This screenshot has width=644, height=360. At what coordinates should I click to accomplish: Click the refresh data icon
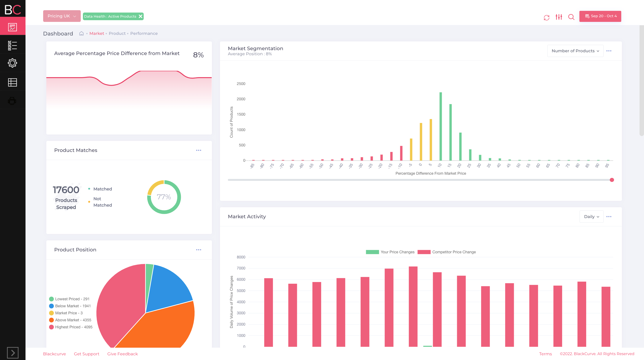click(546, 17)
